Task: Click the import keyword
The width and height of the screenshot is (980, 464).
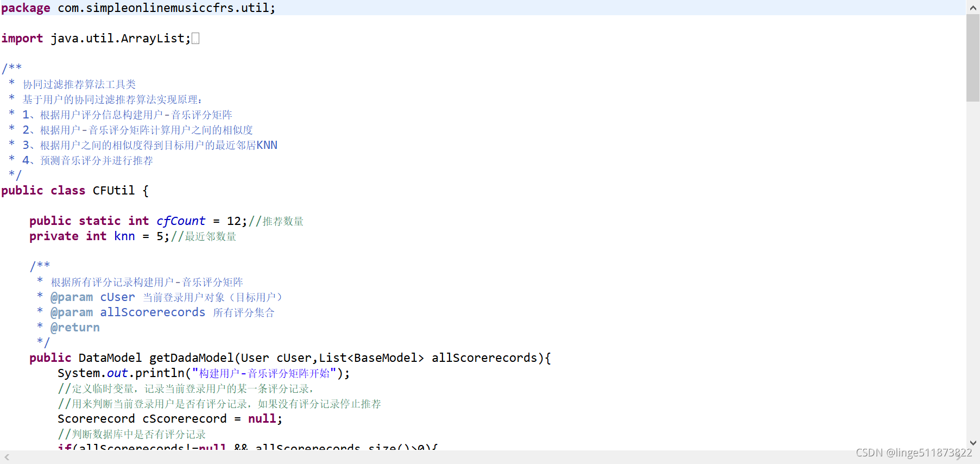Action: pos(22,39)
